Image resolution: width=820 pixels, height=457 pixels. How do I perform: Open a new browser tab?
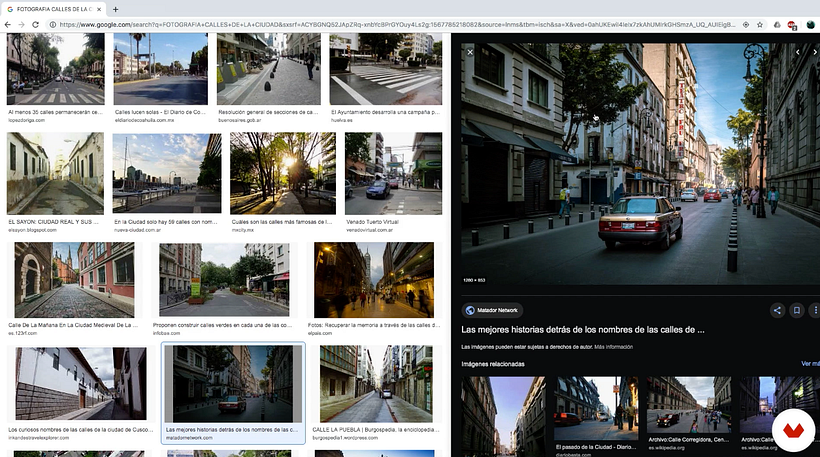pyautogui.click(x=116, y=9)
